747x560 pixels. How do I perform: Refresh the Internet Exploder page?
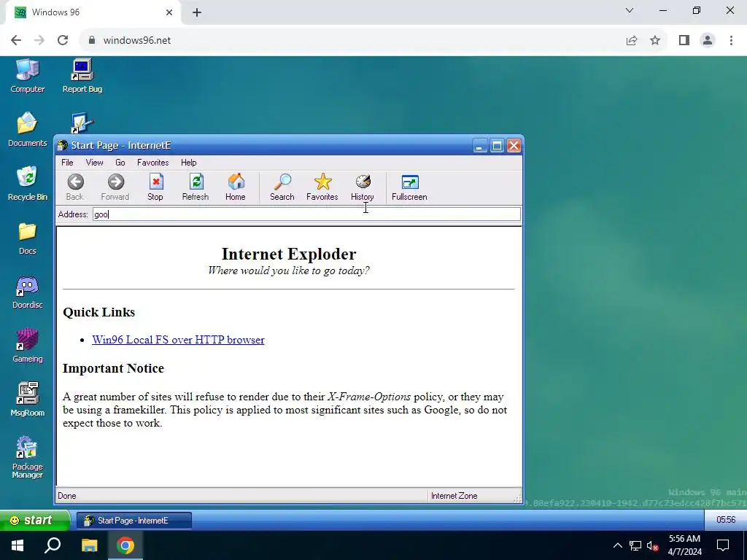pos(196,187)
